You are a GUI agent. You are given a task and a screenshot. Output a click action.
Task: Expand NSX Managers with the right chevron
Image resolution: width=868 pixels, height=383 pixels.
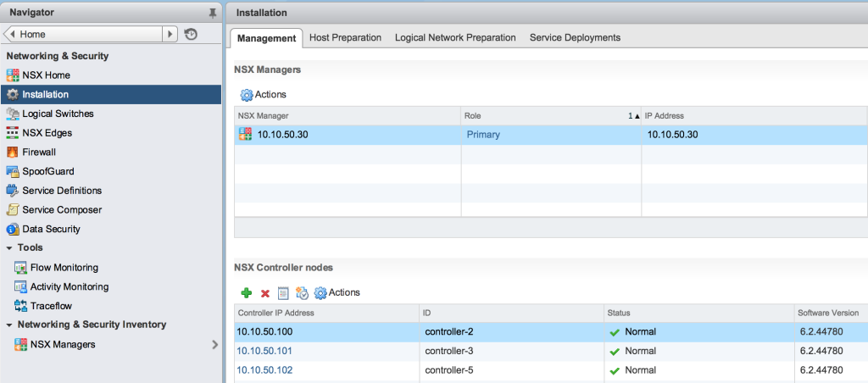tap(215, 345)
